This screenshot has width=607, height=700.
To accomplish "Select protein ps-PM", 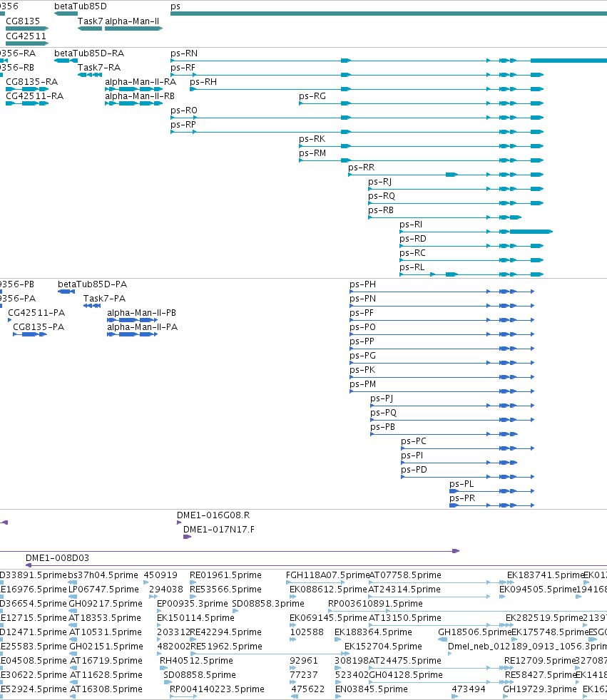I will click(362, 384).
